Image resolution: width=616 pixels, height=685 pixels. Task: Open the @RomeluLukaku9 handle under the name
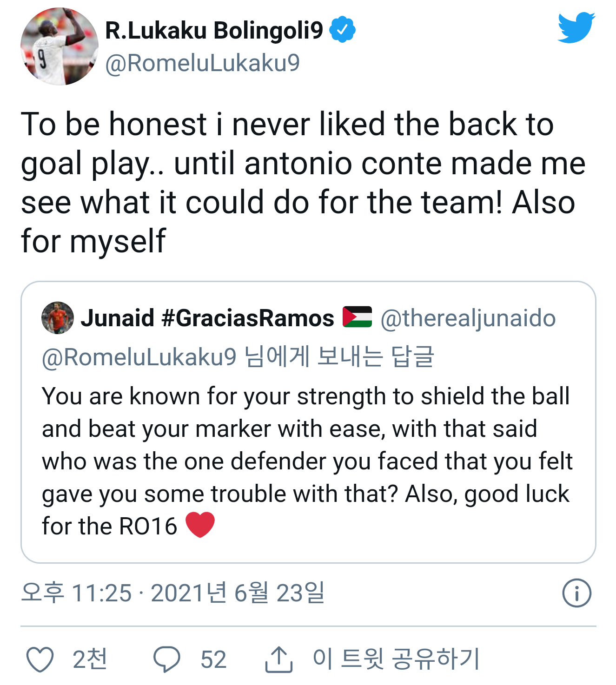pos(202,63)
